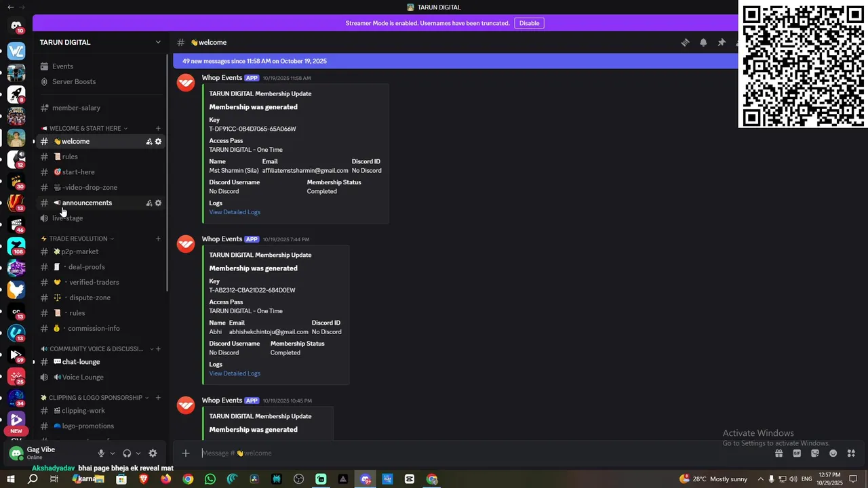Image resolution: width=868 pixels, height=488 pixels.
Task: Open input device options arrow beside microphone
Action: [x=113, y=453]
